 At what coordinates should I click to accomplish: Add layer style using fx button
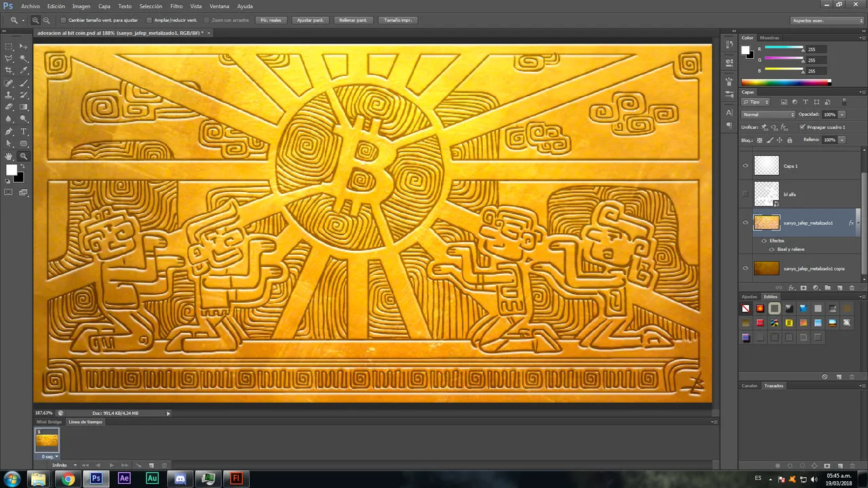pyautogui.click(x=791, y=288)
